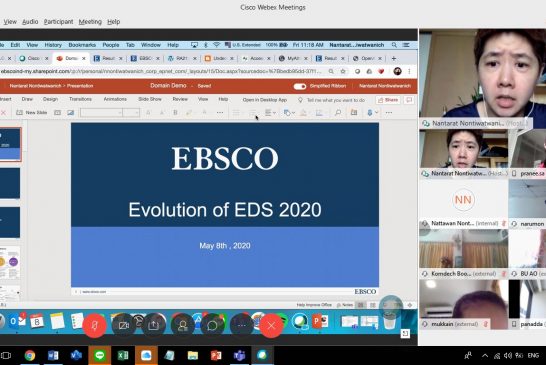Viewport: 546px width, 365px height.
Task: Start video with the camera button
Action: coord(124,325)
